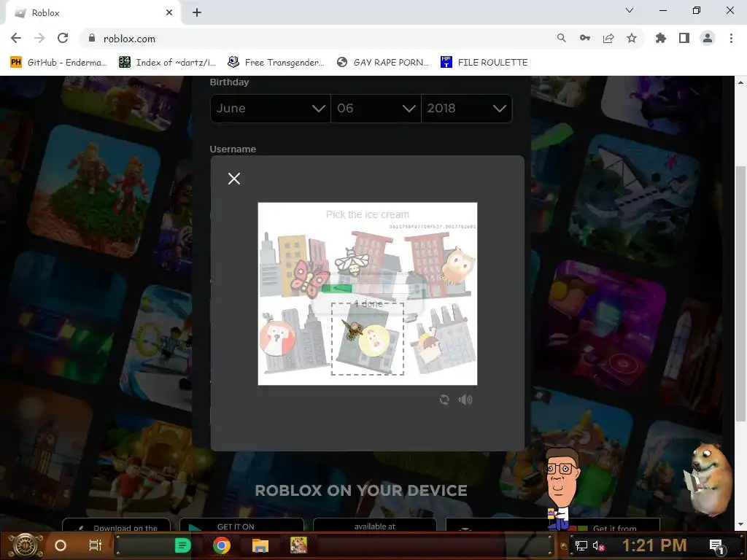The height and width of the screenshot is (560, 747).
Task: Click the page scrollbar up arrow
Action: [740, 82]
